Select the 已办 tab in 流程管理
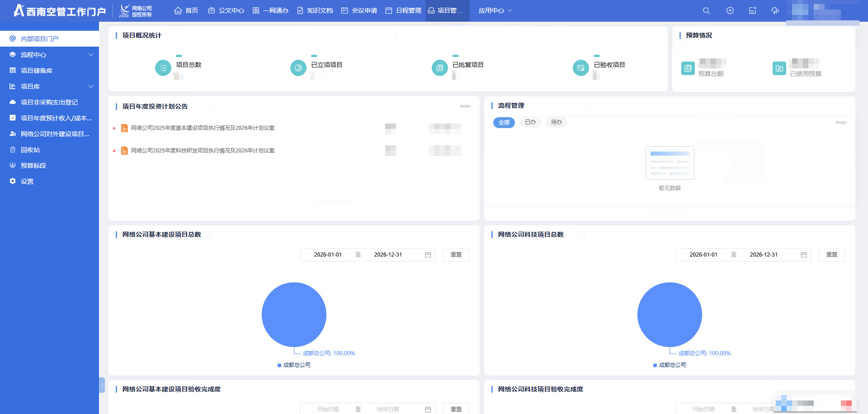Screen dimensions: 868x414 (x=530, y=122)
